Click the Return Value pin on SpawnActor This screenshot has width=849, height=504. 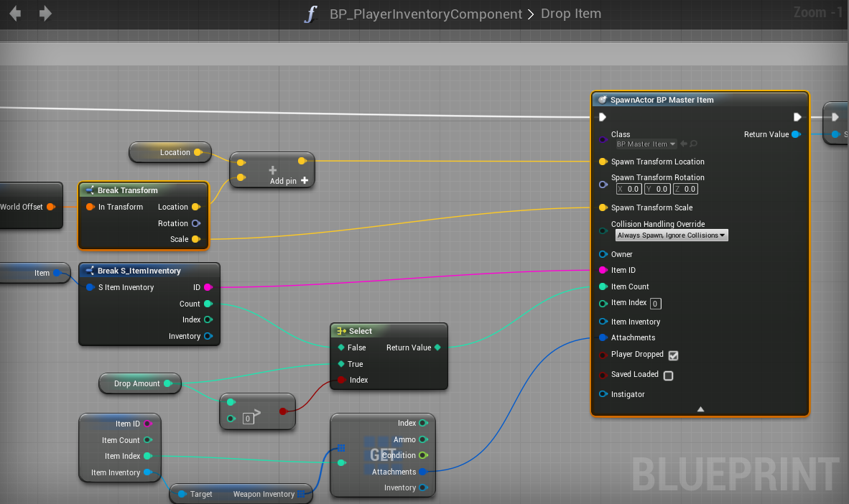(796, 134)
